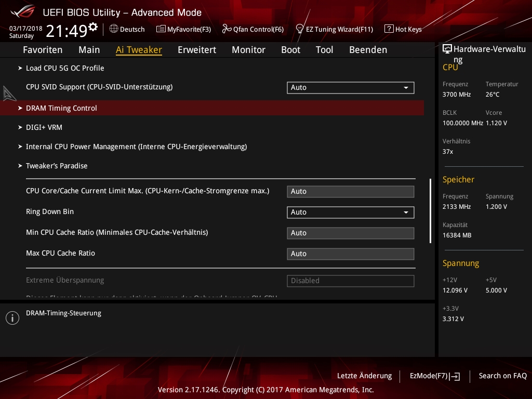Select the Max CPU Cache Ratio field
The width and height of the screenshot is (532, 399).
tap(350, 254)
